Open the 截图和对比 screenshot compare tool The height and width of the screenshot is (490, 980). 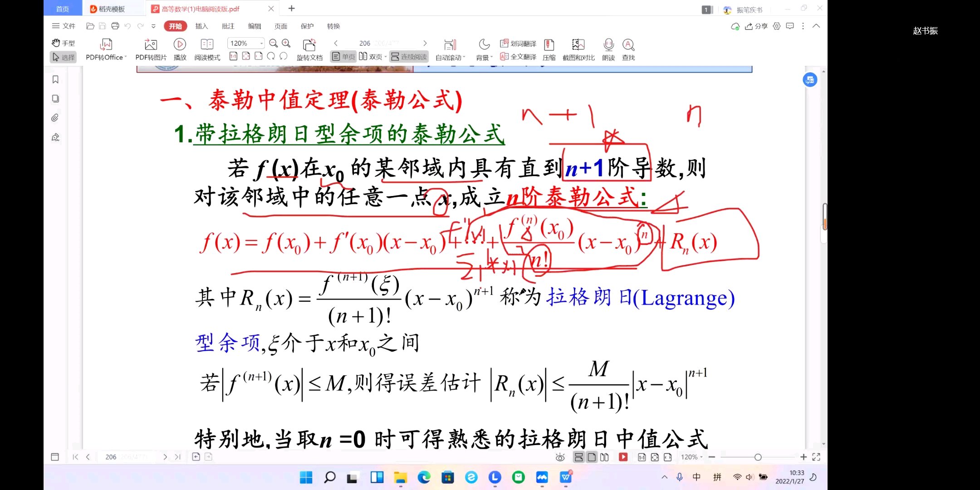(x=578, y=44)
